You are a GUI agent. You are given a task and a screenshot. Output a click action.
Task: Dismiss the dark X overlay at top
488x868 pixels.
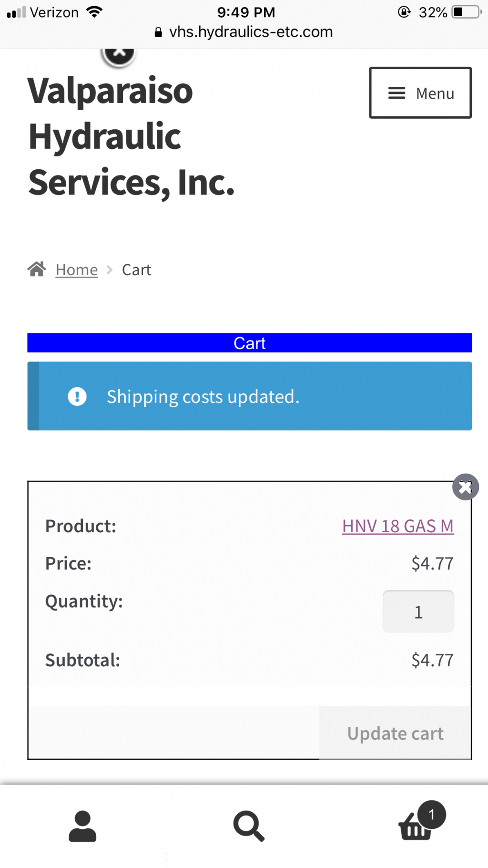pos(119,53)
